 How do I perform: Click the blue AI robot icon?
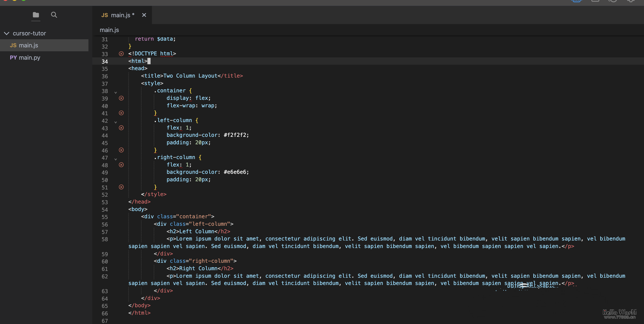point(576,1)
